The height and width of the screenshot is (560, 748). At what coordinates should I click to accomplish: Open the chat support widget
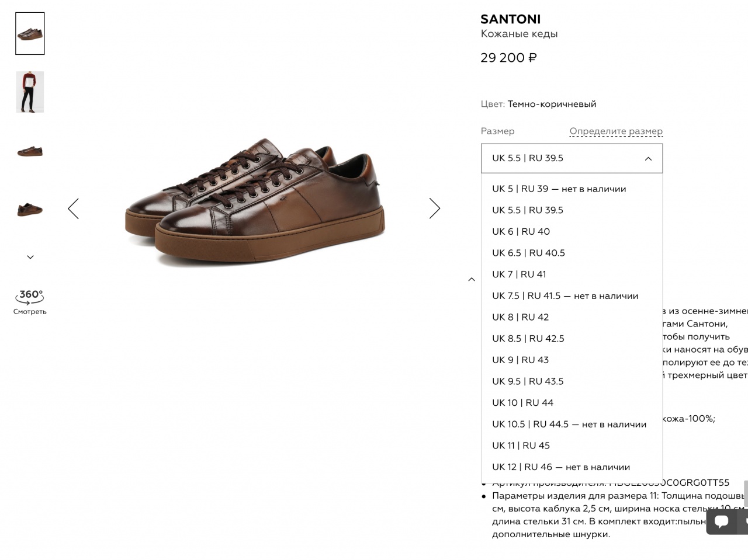722,521
